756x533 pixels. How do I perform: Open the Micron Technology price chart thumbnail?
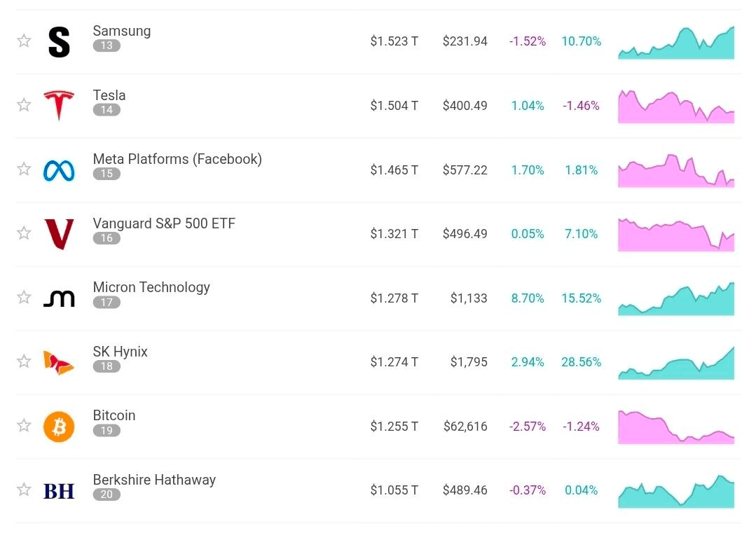tap(676, 299)
